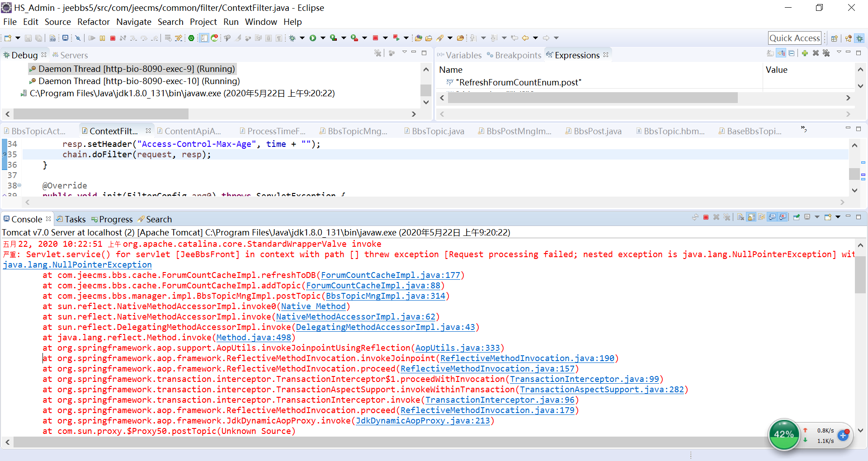The height and width of the screenshot is (461, 868).
Task: Add a new watch expression with plus icon
Action: pos(805,53)
